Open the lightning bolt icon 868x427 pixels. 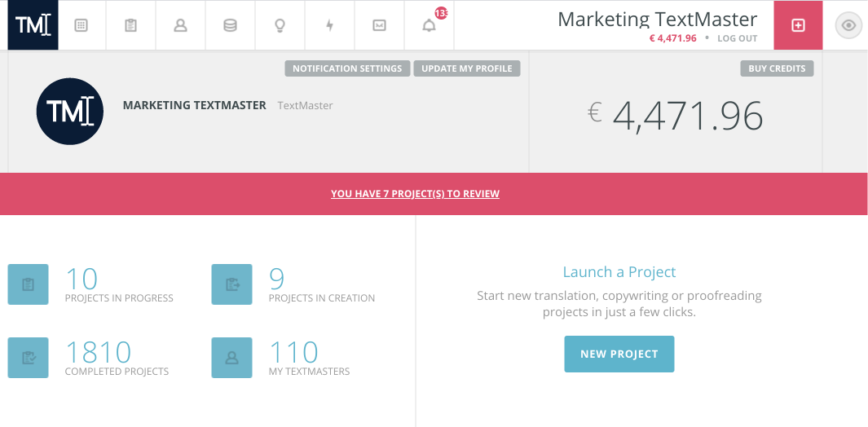(329, 25)
